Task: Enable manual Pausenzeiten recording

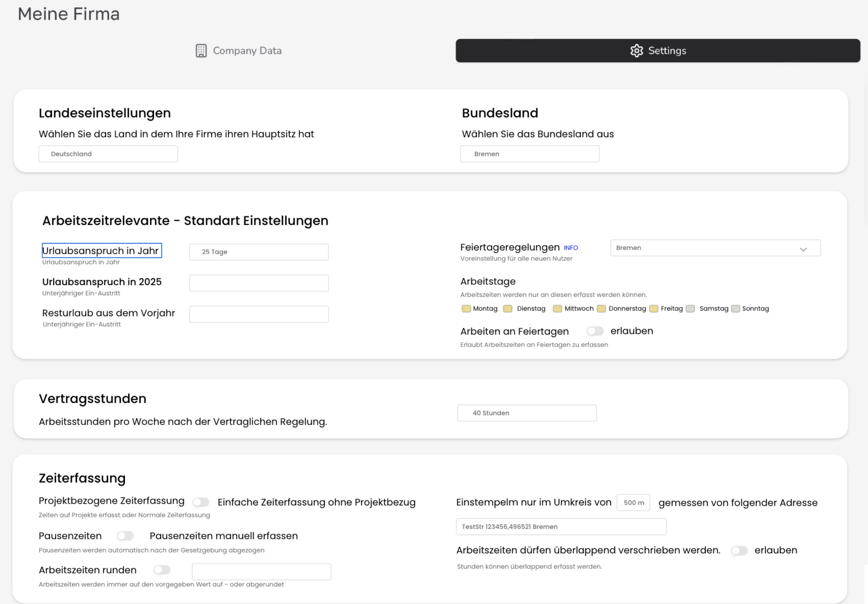Action: (x=125, y=536)
